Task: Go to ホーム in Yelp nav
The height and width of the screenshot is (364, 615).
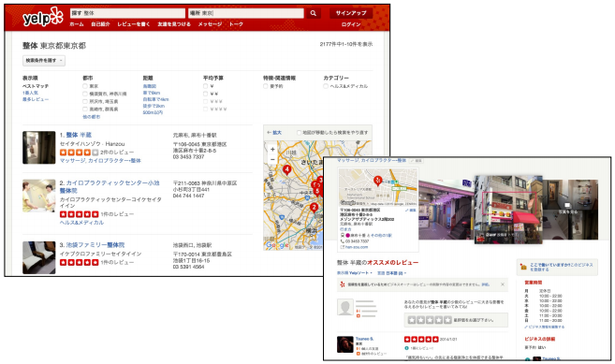Action: [x=77, y=24]
